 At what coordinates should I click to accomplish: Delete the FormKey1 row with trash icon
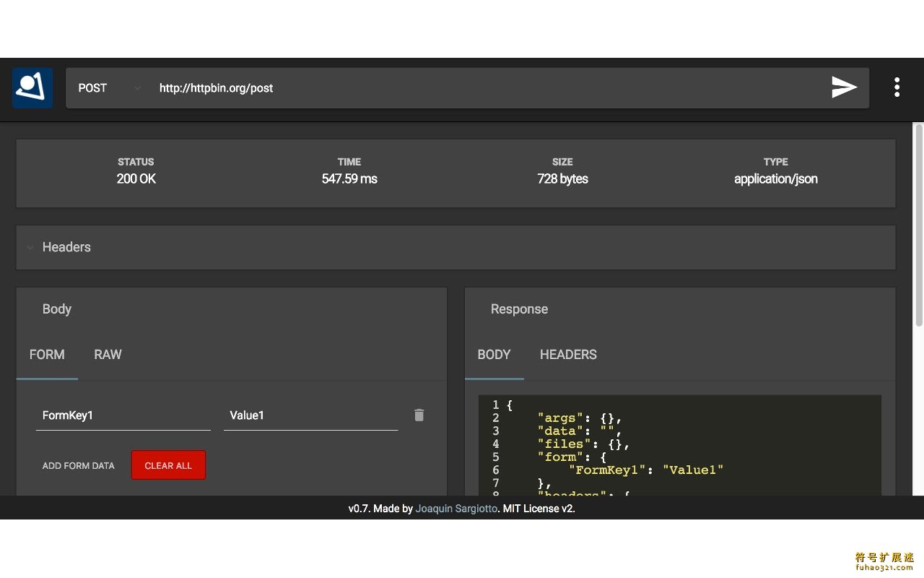point(419,415)
